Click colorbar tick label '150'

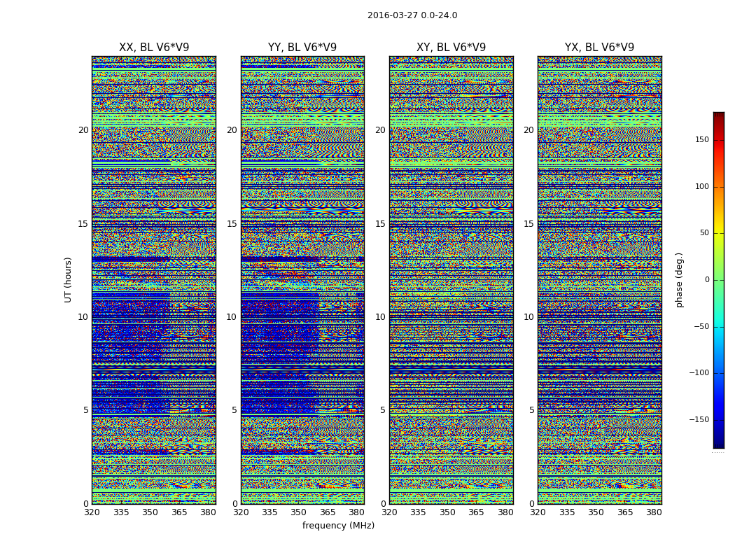701,139
